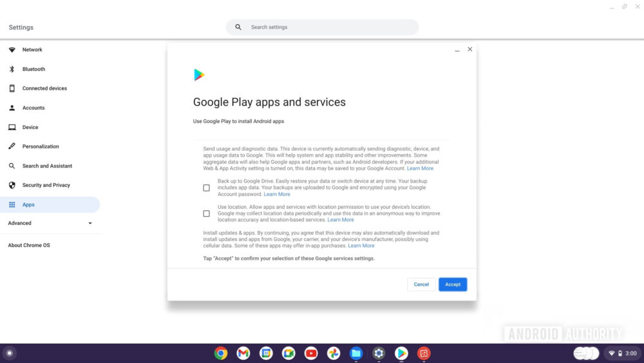The height and width of the screenshot is (363, 644).
Task: Launch YouTube from the shelf
Action: tap(311, 353)
